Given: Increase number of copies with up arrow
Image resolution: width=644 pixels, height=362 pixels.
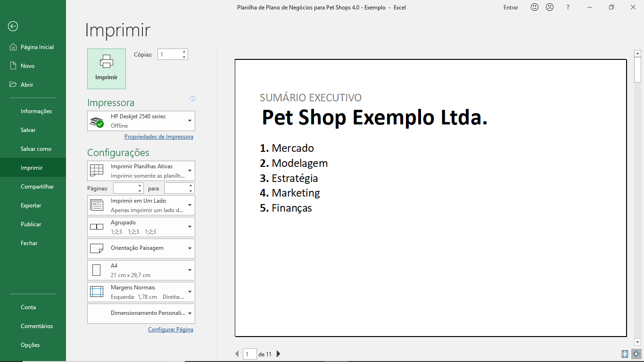Looking at the screenshot, I should (184, 52).
